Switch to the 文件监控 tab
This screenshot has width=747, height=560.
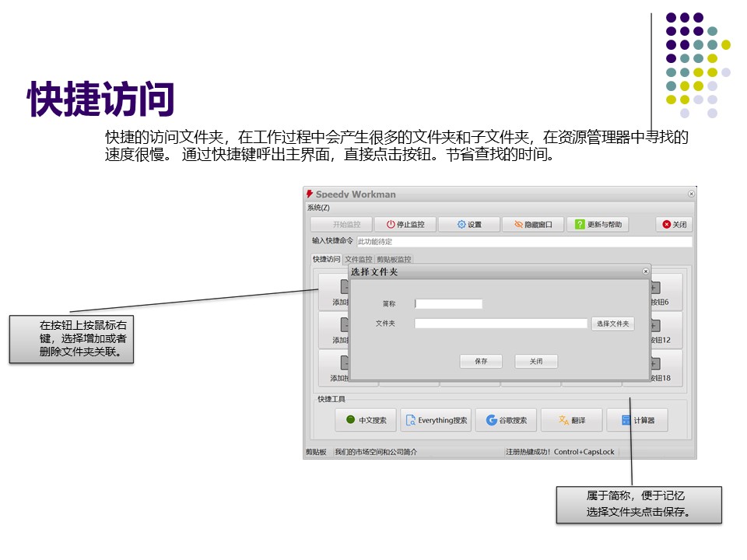(358, 259)
